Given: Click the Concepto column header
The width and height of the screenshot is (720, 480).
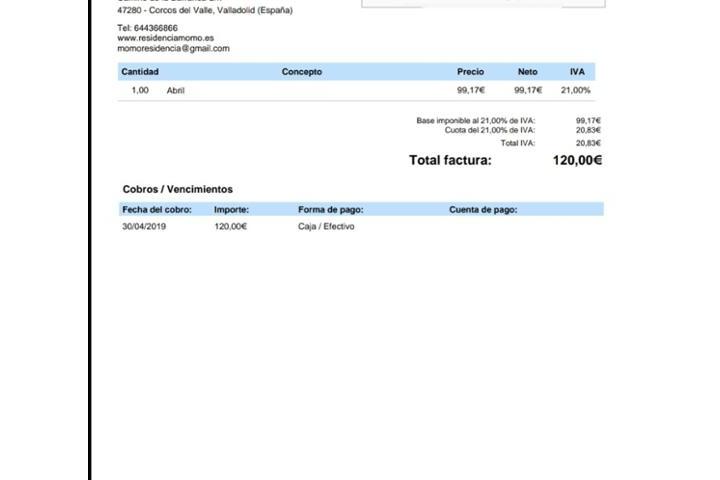Looking at the screenshot, I should [302, 72].
